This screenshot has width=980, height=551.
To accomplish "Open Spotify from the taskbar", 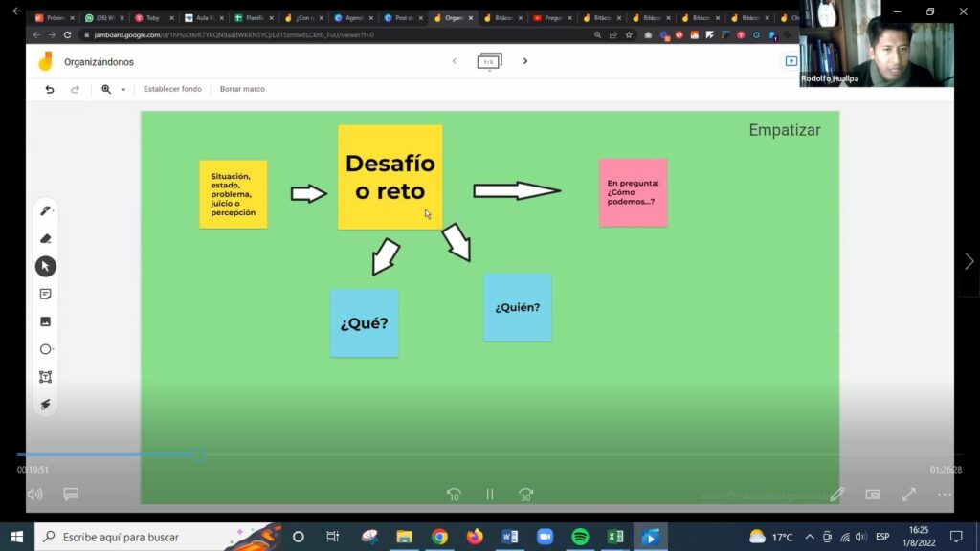I will [580, 537].
